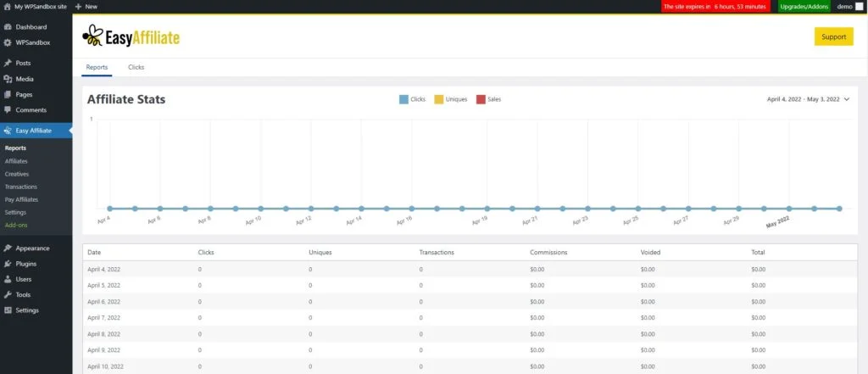868x374 pixels.
Task: Click the Commissions column header
Action: (x=548, y=252)
